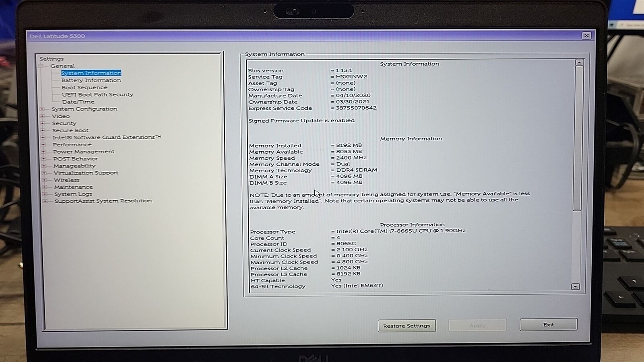Image resolution: width=644 pixels, height=362 pixels.
Task: Click the grayed Apply button
Action: tap(477, 325)
